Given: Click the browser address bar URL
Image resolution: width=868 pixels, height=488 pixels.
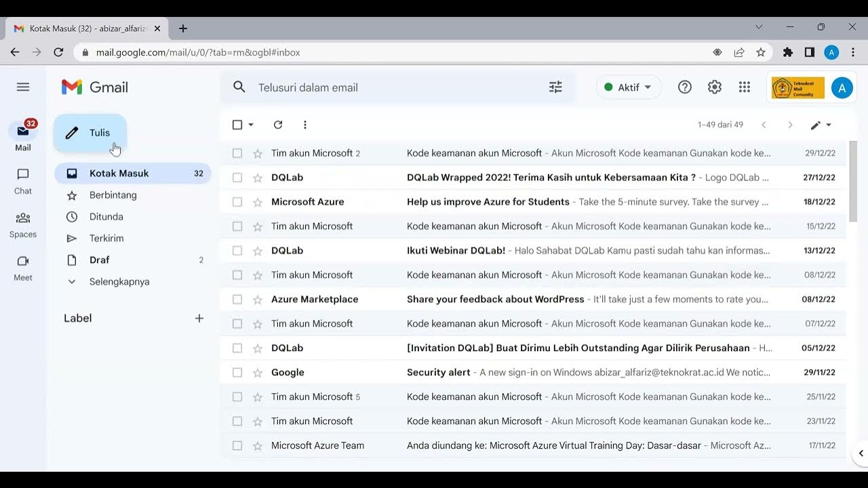Looking at the screenshot, I should (x=198, y=52).
